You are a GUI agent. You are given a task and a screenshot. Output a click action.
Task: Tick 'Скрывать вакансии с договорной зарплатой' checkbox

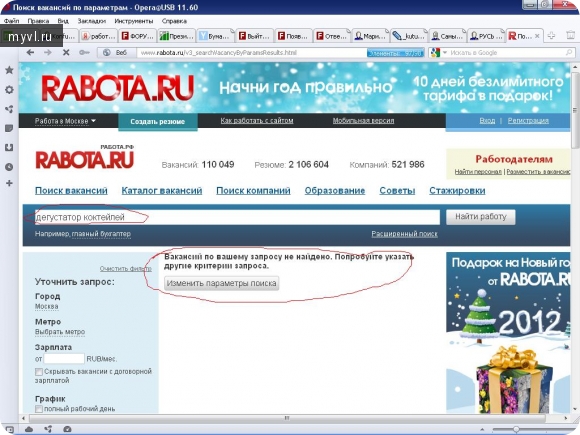(38, 371)
